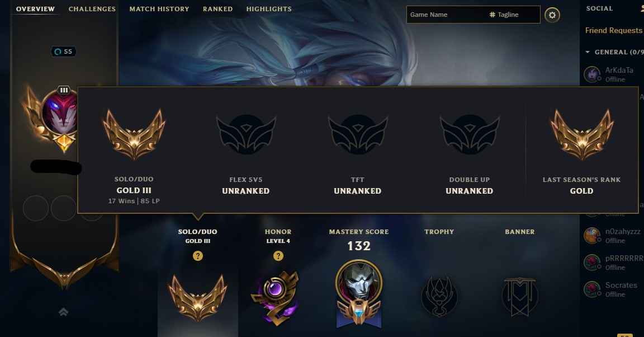Image resolution: width=644 pixels, height=337 pixels.
Task: Go to the Ranked tab
Action: pyautogui.click(x=217, y=9)
